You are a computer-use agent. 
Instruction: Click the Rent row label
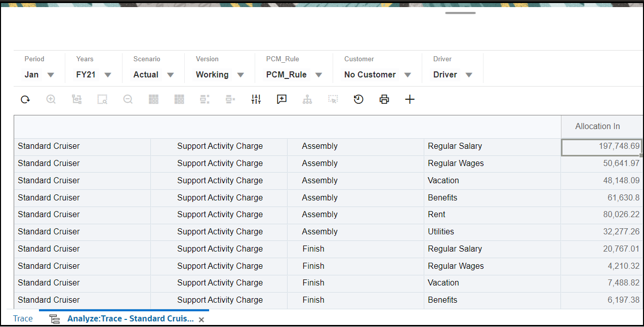[436, 215]
